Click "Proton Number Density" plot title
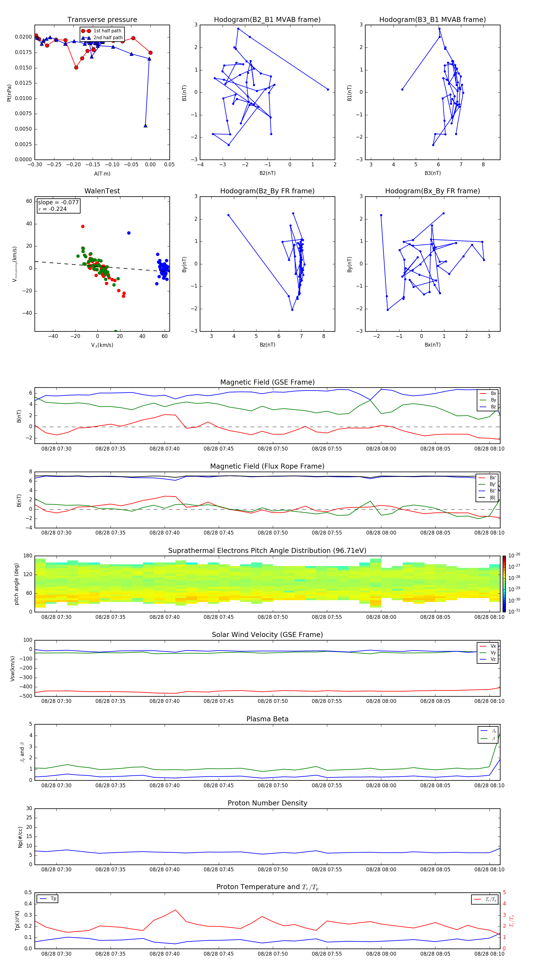The height and width of the screenshot is (980, 535). [267, 803]
